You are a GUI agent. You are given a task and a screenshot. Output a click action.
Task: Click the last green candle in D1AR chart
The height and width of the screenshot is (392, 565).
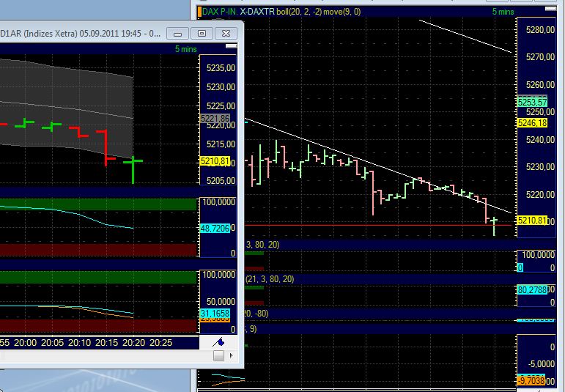[133, 170]
